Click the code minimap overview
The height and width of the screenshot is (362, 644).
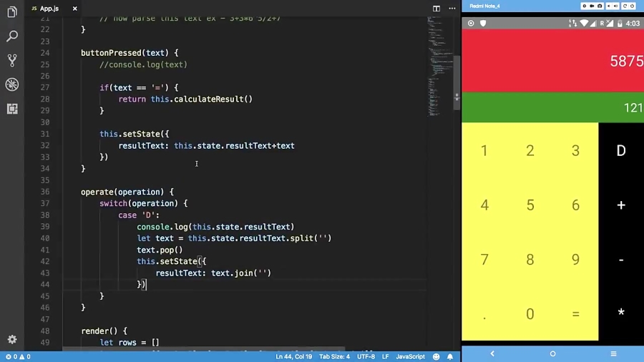440,66
